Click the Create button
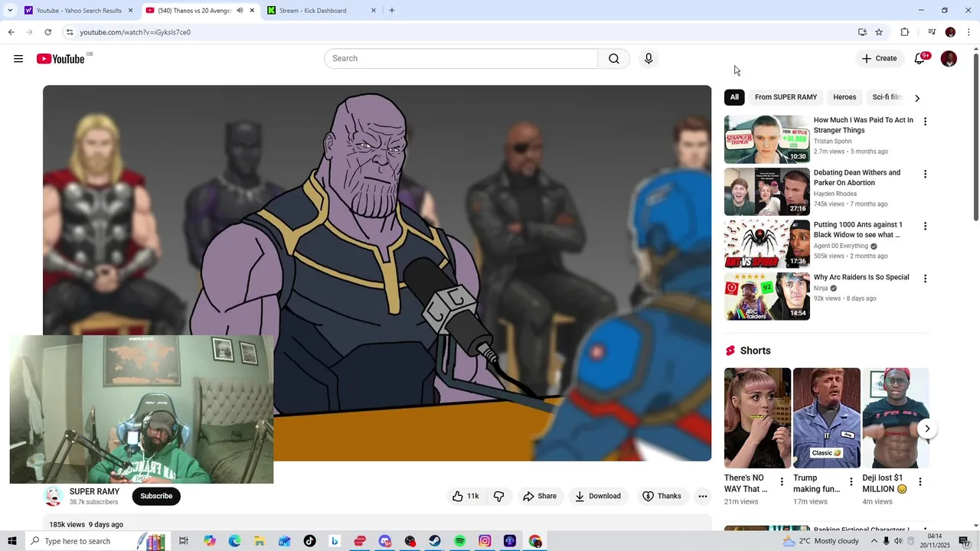 point(879,59)
